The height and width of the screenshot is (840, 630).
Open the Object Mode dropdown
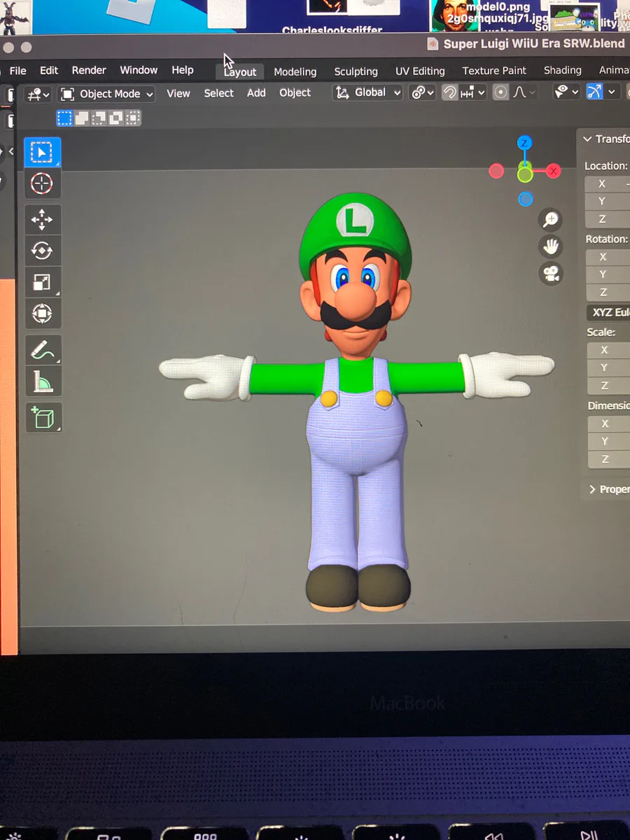(106, 94)
